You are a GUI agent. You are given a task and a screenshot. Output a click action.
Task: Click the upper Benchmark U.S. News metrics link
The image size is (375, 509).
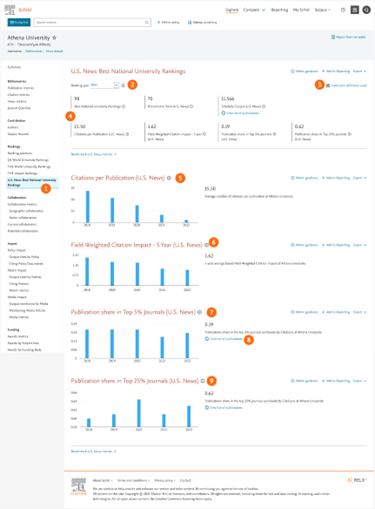[93, 154]
